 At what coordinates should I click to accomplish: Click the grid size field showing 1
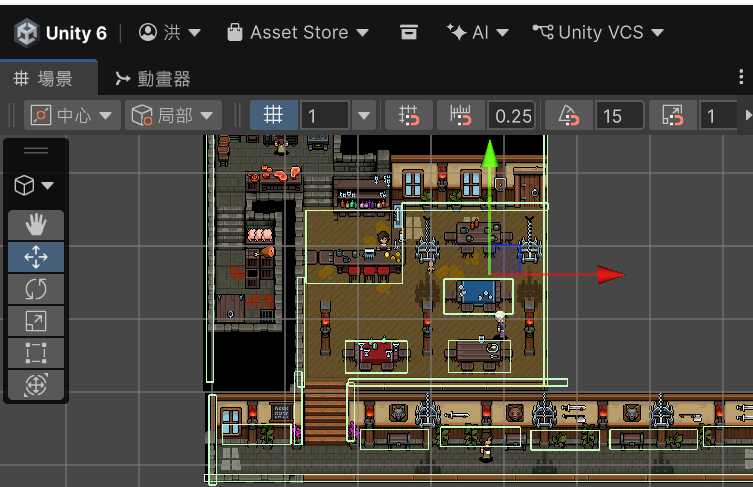tap(324, 116)
